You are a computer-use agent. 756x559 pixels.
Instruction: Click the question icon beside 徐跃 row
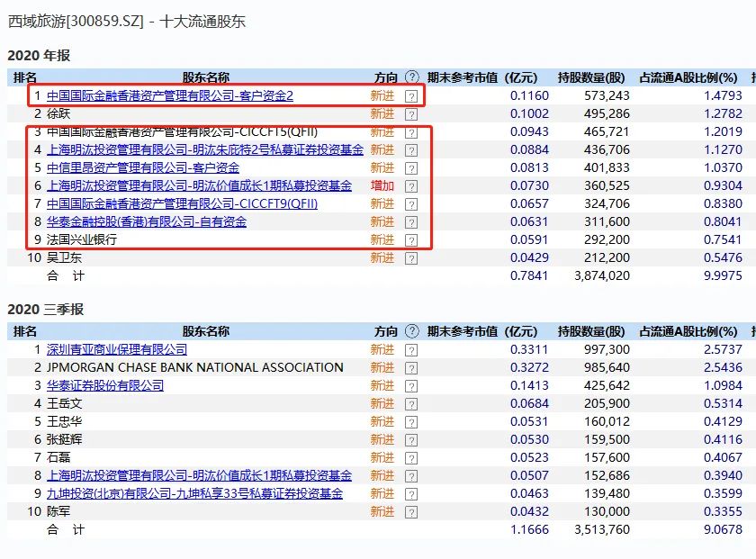(x=411, y=114)
